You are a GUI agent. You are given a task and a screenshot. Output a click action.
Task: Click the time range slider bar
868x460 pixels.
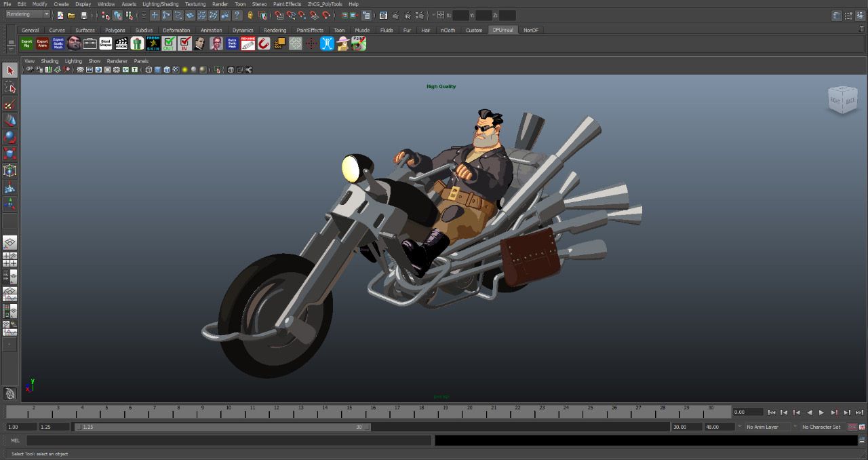222,427
